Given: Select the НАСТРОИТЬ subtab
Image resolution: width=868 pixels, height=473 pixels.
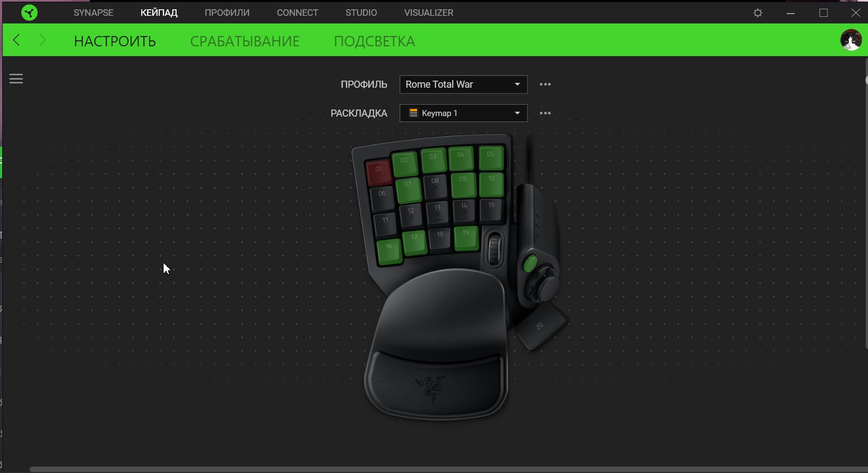Looking at the screenshot, I should click(115, 41).
